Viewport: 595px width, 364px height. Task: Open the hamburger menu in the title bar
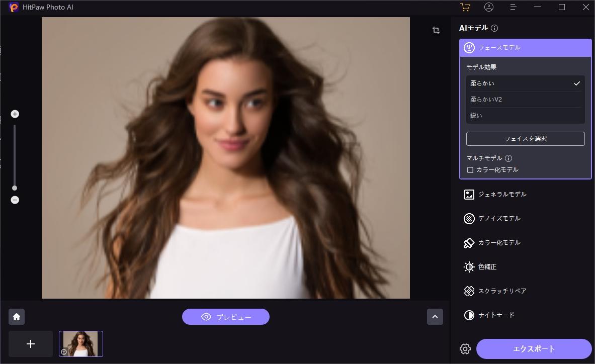(513, 7)
